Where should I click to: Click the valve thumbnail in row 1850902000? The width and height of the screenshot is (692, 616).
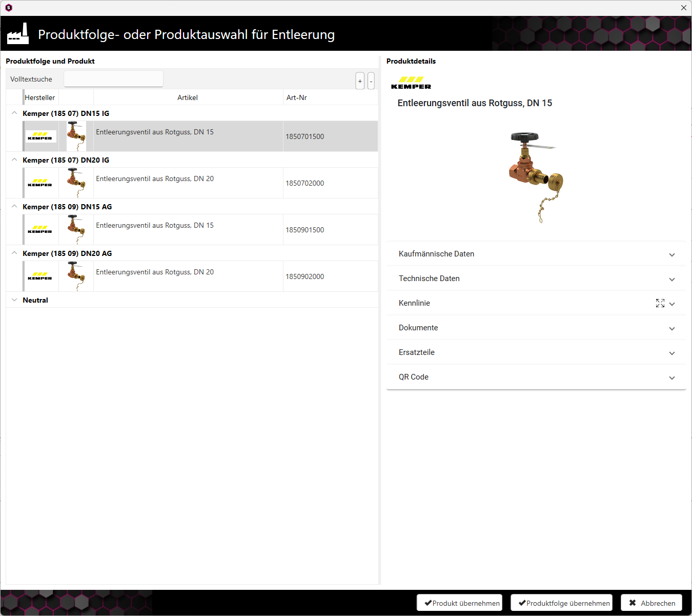(76, 276)
